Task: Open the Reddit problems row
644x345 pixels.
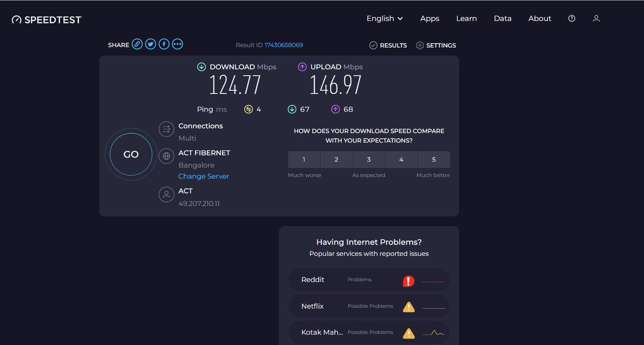Action: click(x=369, y=280)
